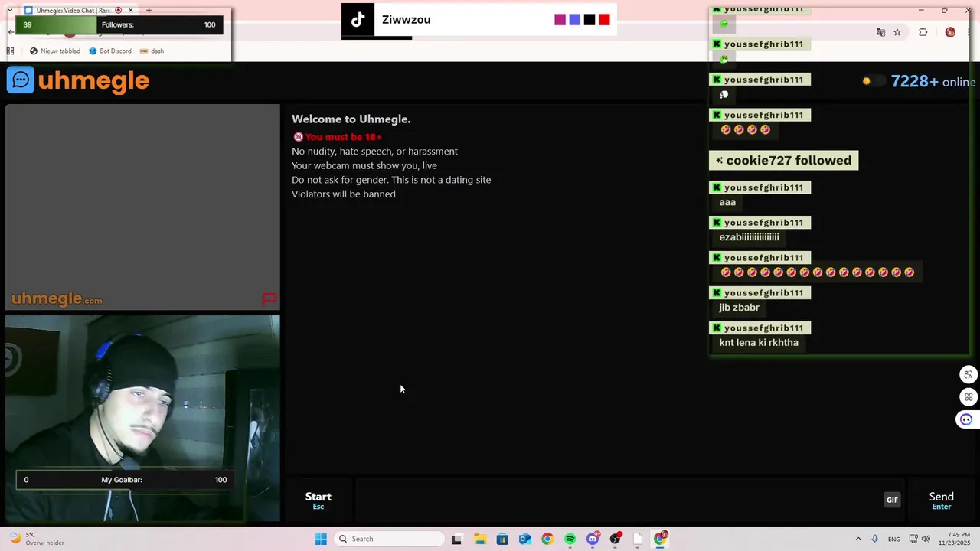
Task: Click the Followers goal progress bar
Action: (119, 25)
